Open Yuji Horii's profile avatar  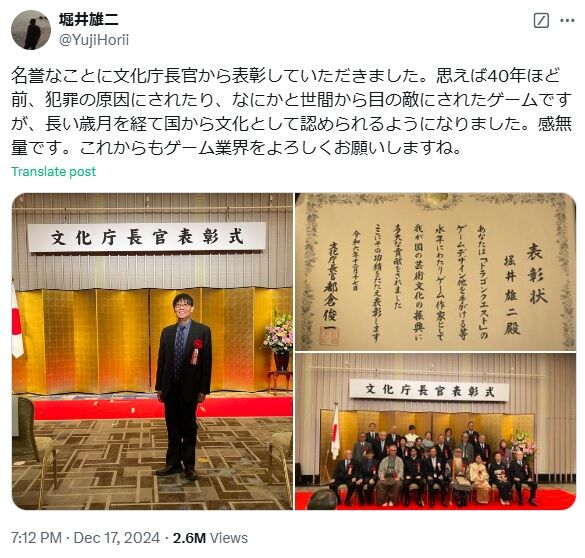pyautogui.click(x=31, y=30)
